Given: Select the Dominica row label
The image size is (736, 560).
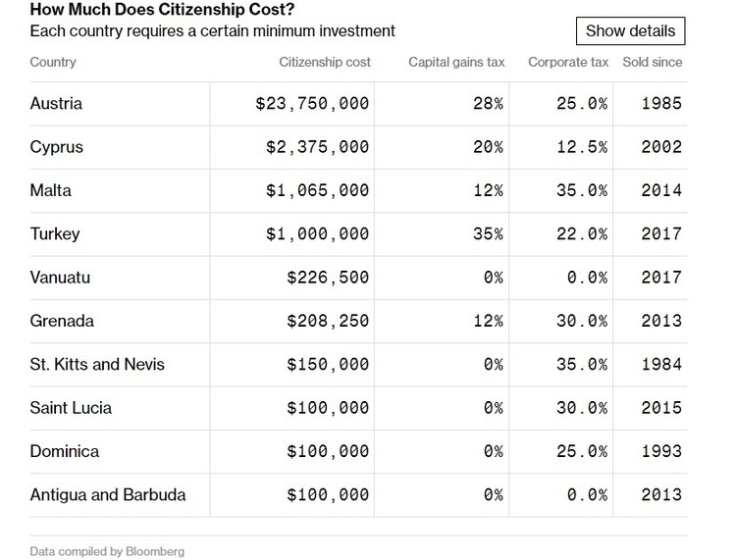Looking at the screenshot, I should point(65,451).
